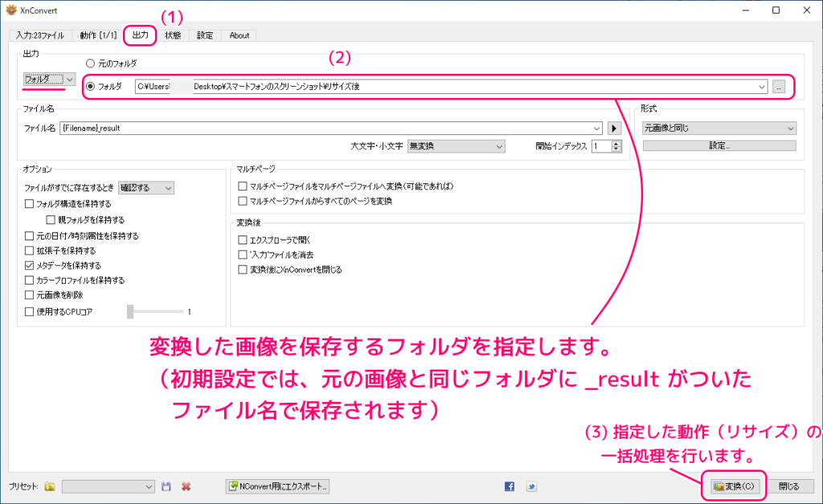This screenshot has height=504, width=823.
Task: Check 拡張子を保持する option
Action: 30,251
